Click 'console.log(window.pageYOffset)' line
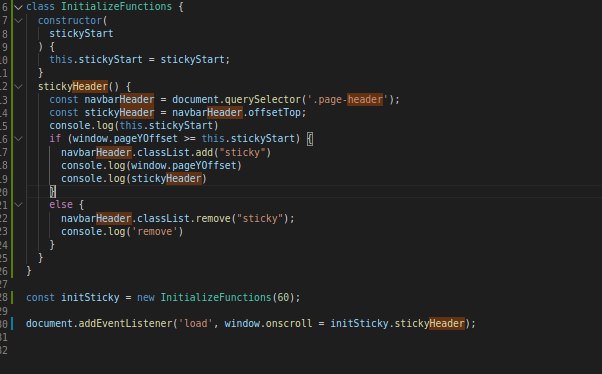 [151, 165]
